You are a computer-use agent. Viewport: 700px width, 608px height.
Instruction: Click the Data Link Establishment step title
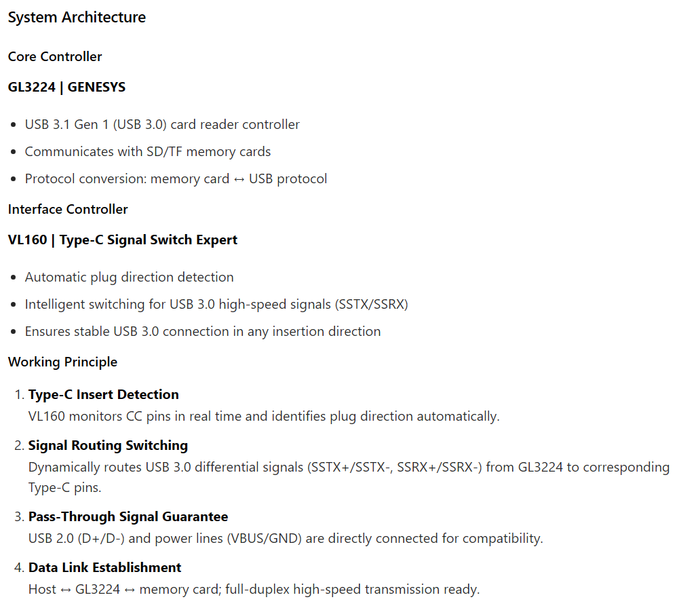tap(104, 567)
